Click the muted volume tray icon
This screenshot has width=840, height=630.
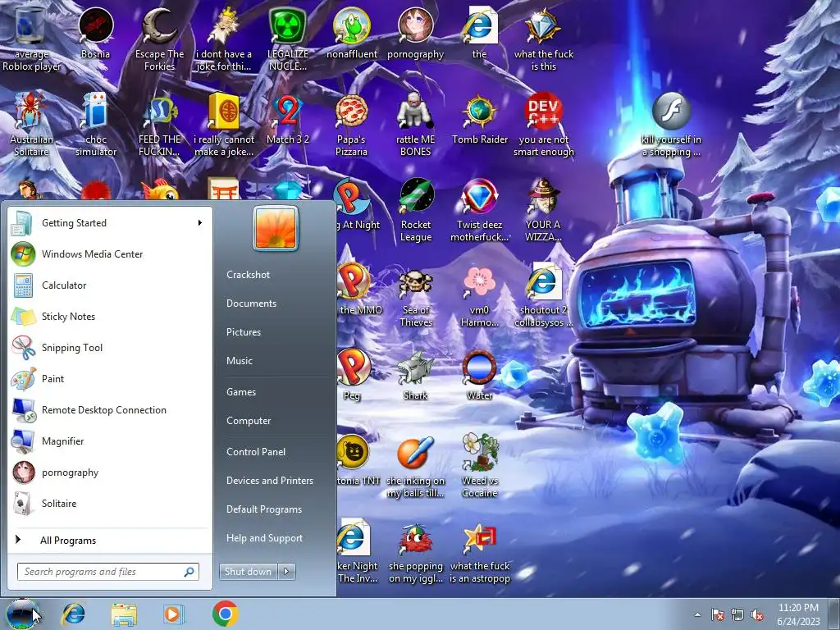[757, 614]
